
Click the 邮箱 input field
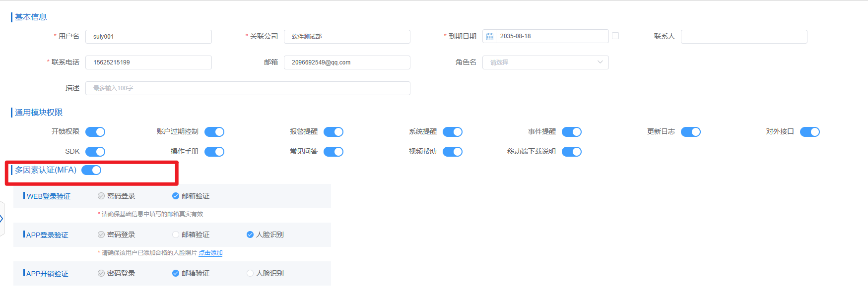click(x=347, y=62)
